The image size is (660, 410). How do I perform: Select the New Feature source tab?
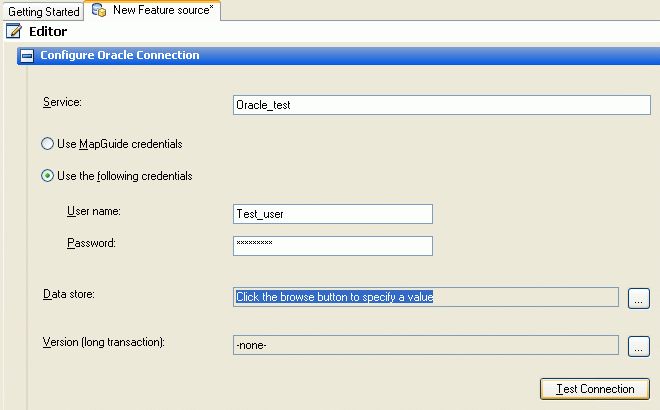tap(152, 10)
